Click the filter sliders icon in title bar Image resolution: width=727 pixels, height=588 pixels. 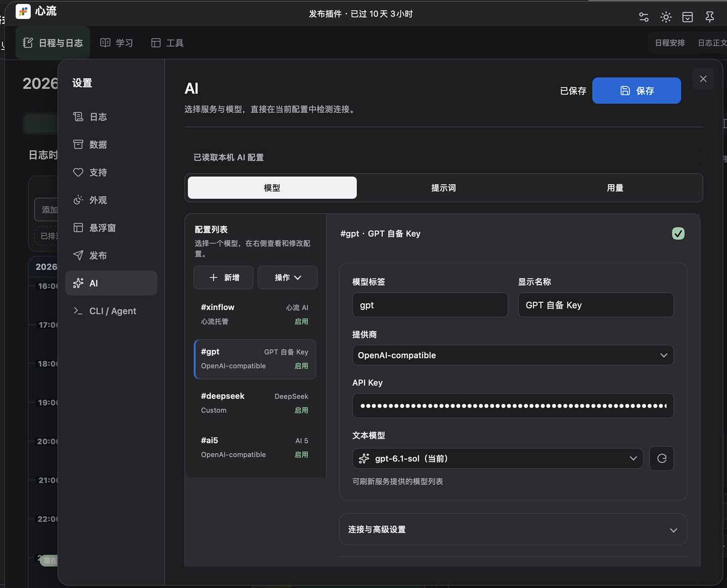644,17
